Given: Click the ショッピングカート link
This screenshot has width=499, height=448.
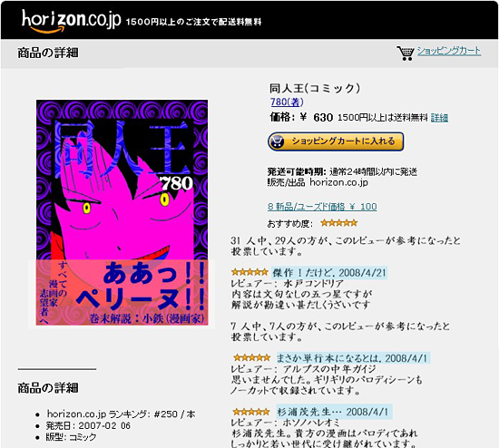Looking at the screenshot, I should point(449,51).
